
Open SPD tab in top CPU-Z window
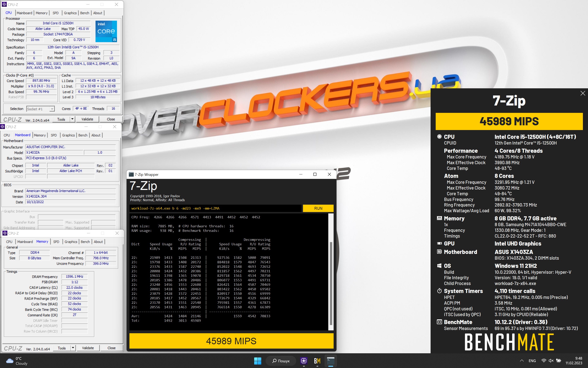click(56, 13)
